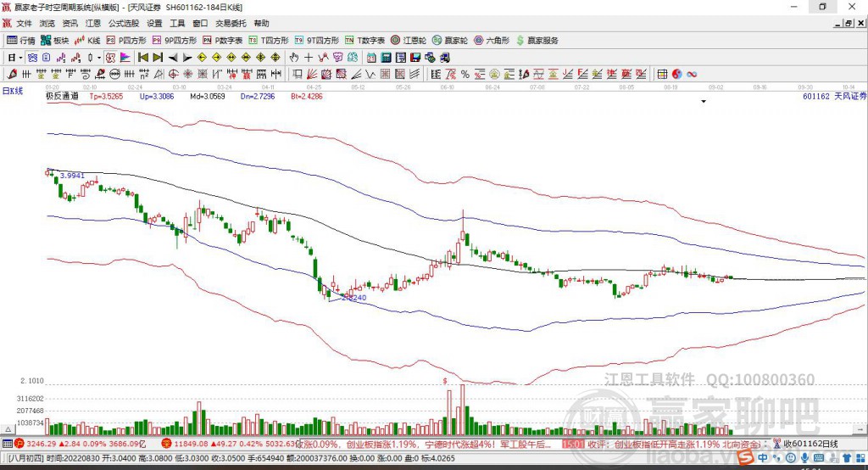Open the calculator icon
Image resolution: width=868 pixels, height=470 pixels.
coord(386,58)
